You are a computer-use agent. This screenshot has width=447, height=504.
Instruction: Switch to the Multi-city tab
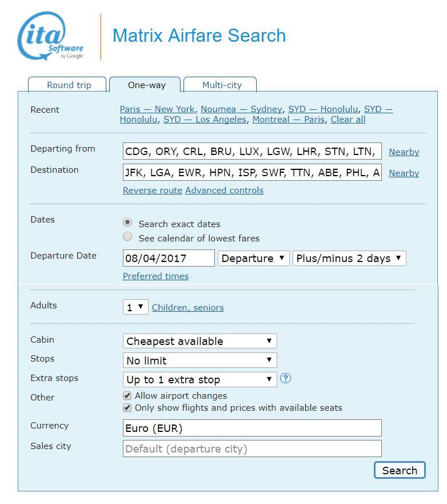click(x=222, y=85)
